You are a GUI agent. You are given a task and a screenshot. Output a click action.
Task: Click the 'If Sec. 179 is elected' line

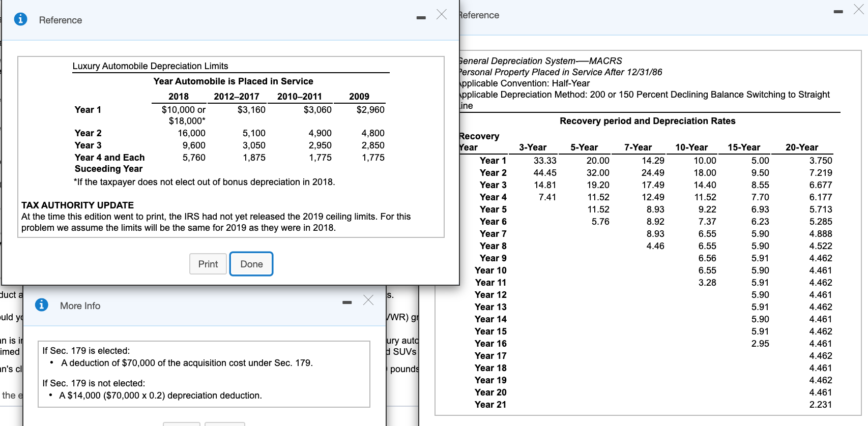[86, 351]
